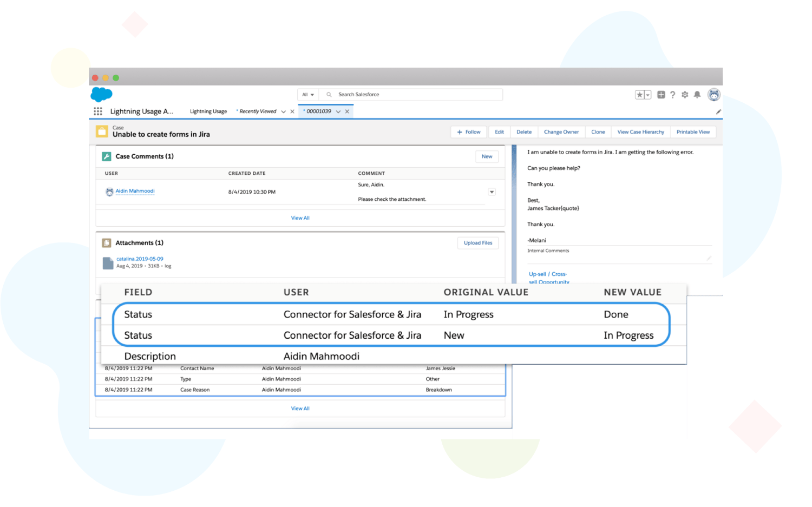Click the Salesforce cloud logo
Screen dimensions: 812x507
[x=101, y=94]
